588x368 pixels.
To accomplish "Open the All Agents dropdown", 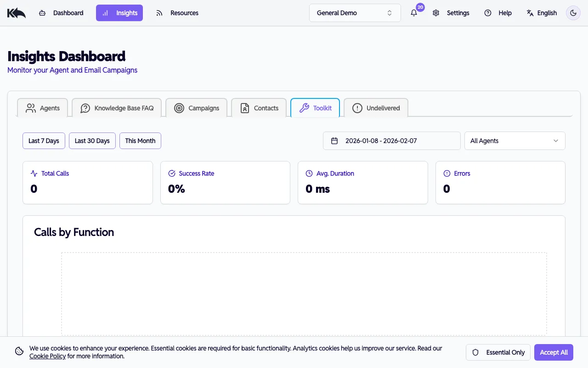I will click(514, 141).
